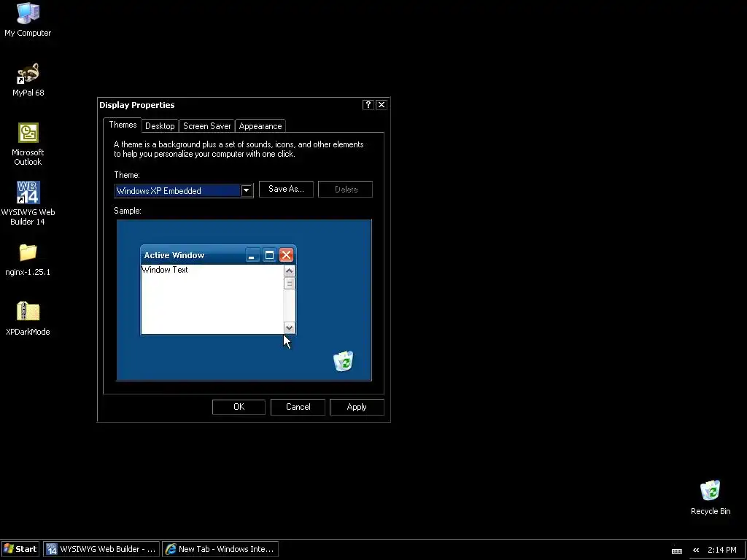The height and width of the screenshot is (560, 747).
Task: Open the Appearance tab
Action: (260, 126)
